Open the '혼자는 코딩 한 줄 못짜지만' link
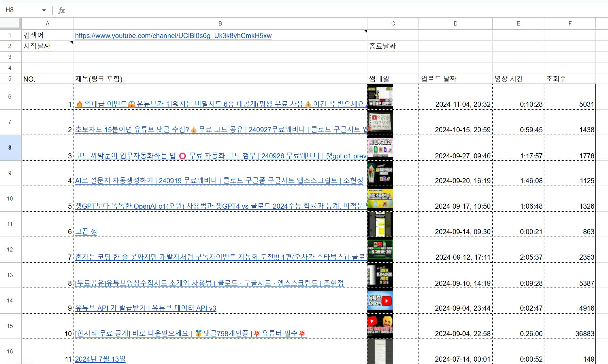 tap(221, 257)
